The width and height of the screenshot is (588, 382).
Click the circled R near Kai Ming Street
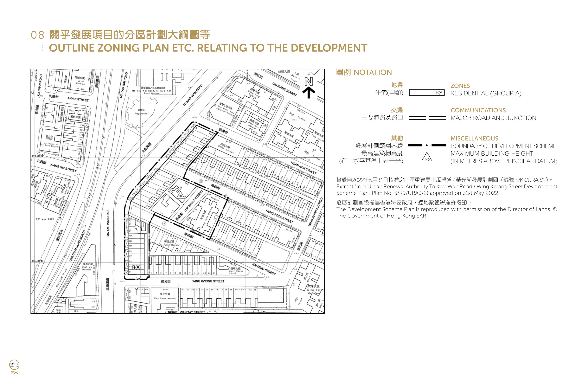tap(164, 224)
